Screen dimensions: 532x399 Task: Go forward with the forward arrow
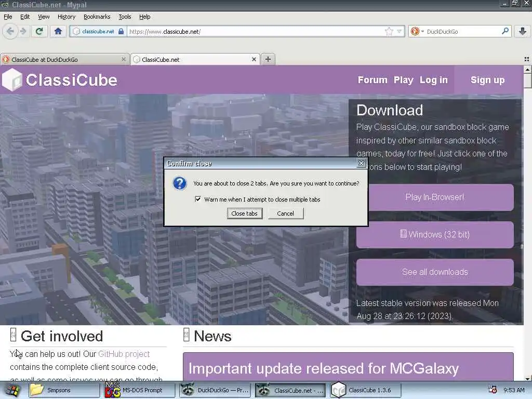[x=23, y=32]
